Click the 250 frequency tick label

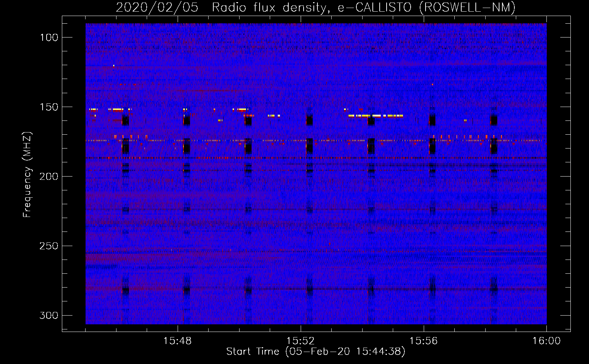click(48, 246)
